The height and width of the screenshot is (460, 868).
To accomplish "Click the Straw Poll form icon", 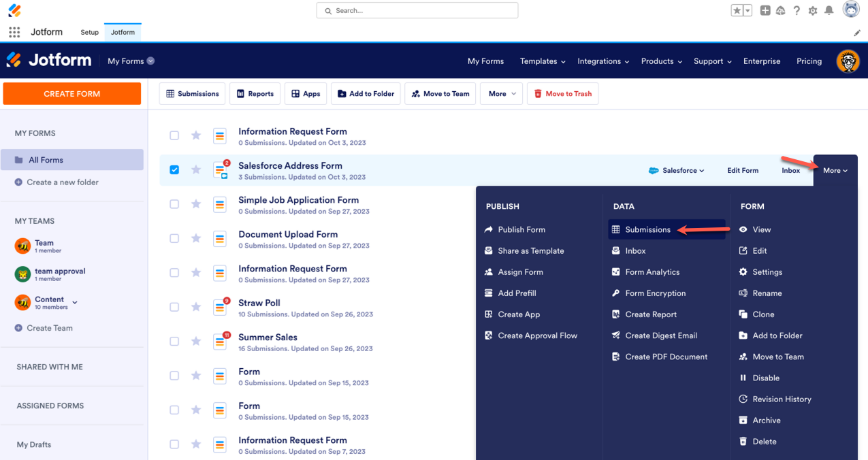I will (220, 307).
